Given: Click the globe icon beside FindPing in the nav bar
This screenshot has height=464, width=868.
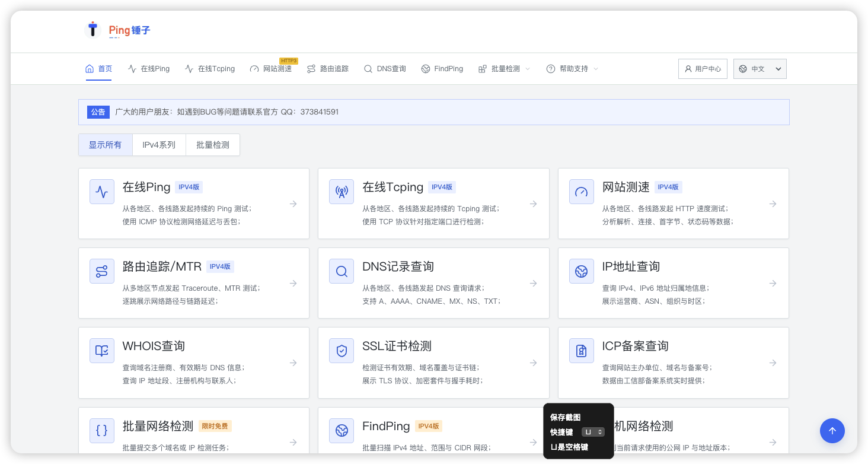Looking at the screenshot, I should coord(425,69).
